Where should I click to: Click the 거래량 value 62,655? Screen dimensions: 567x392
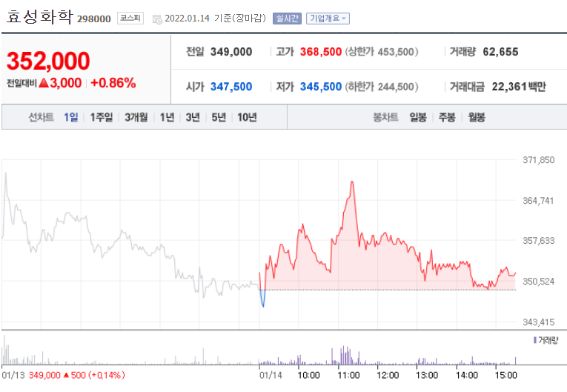[500, 52]
